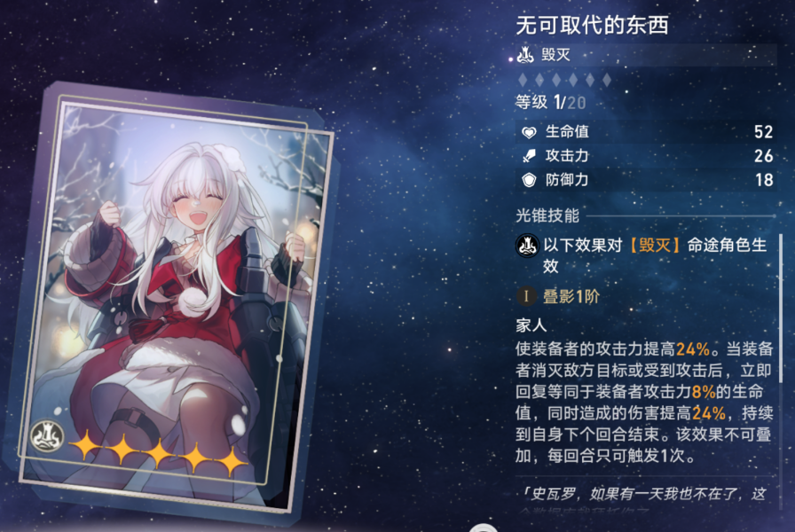Click the last ascension diamond marker
The image size is (795, 532).
coord(606,80)
